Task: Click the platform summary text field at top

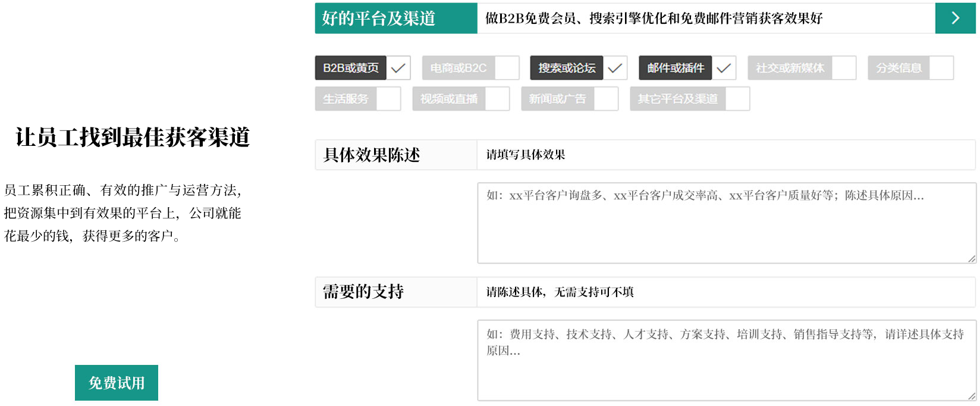Action: [x=706, y=18]
